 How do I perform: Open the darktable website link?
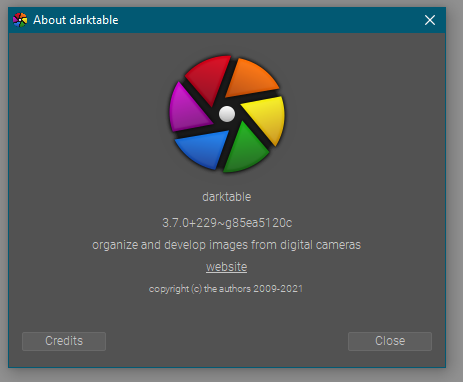click(x=227, y=267)
